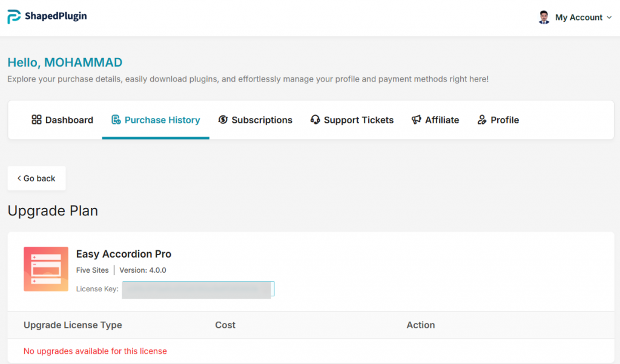Open the Support Tickets tab
Image resolution: width=620 pixels, height=364 pixels.
click(358, 120)
